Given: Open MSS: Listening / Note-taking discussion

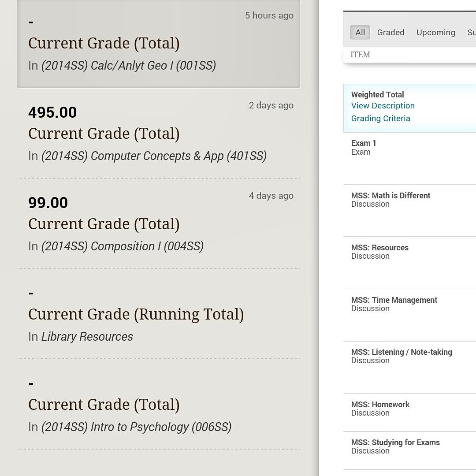Looking at the screenshot, I should pos(409,368).
